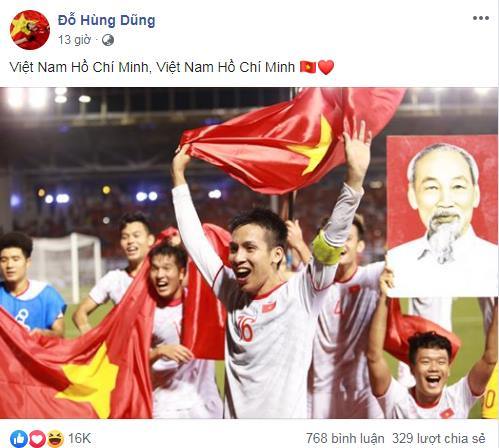Click the post caption text Việt Nam Hồ Chí Minh

152,67
